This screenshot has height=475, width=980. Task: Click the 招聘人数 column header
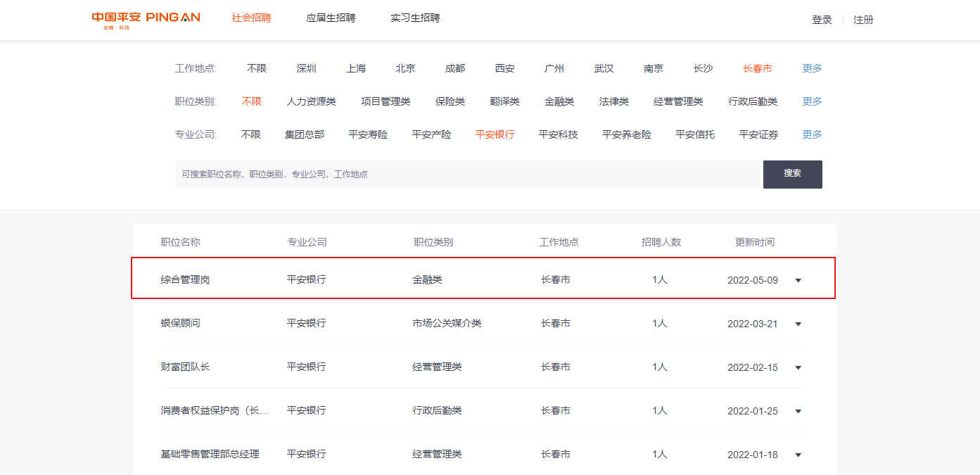(x=661, y=242)
